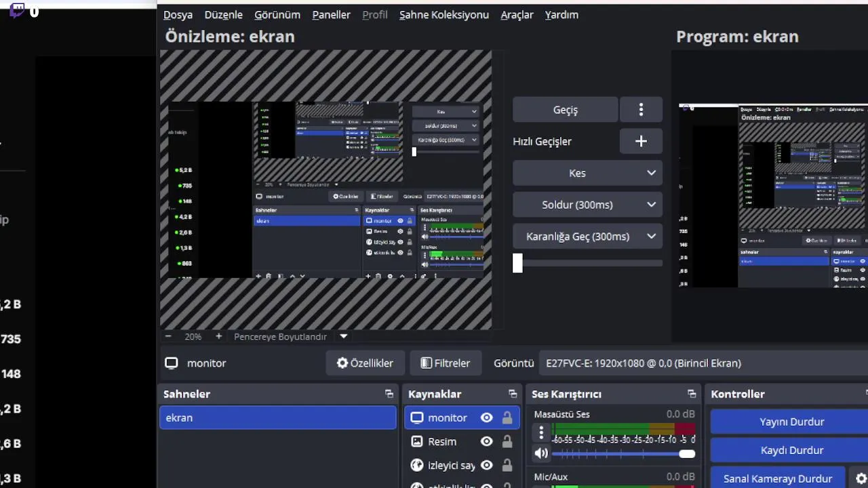Toggle the lock on Resim source
Screen dimensions: 868x488
pos(507,442)
